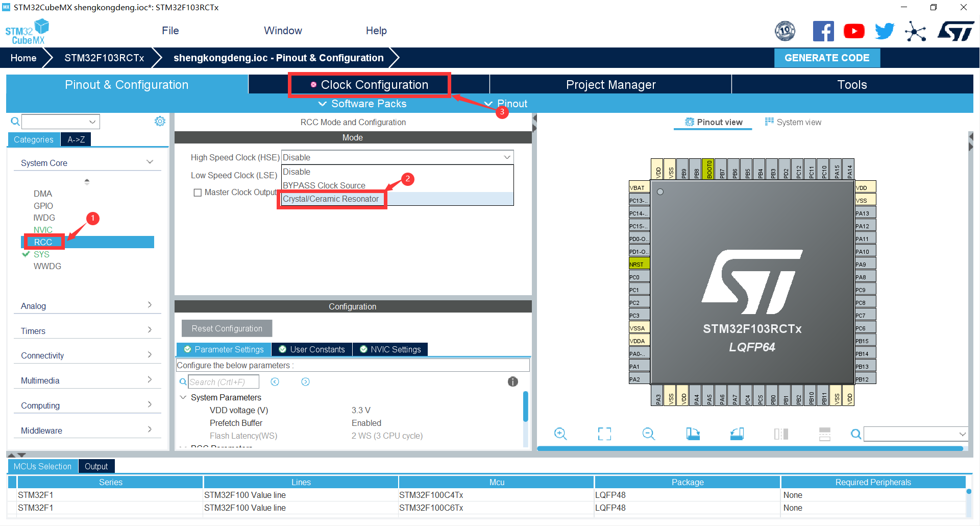The image size is (980, 526).
Task: Select Crystal/Ceramic Resonator from the list
Action: click(331, 199)
